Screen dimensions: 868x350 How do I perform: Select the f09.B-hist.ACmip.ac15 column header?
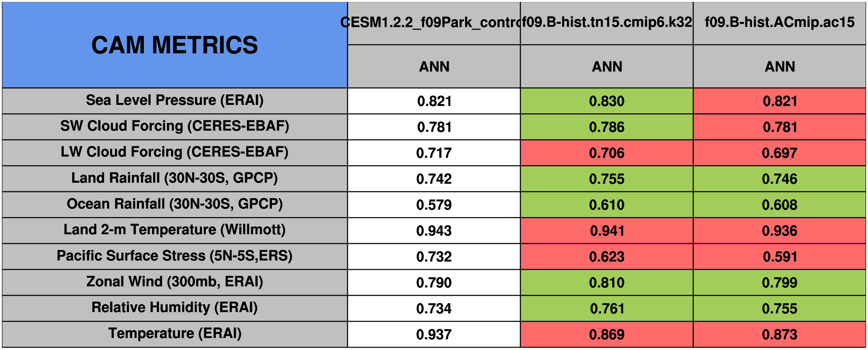tap(780, 23)
